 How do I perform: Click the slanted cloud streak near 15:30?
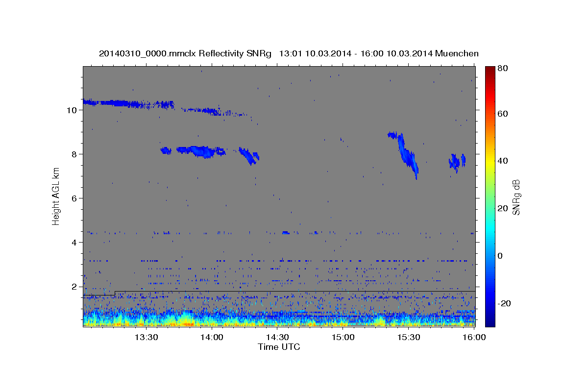coord(408,155)
